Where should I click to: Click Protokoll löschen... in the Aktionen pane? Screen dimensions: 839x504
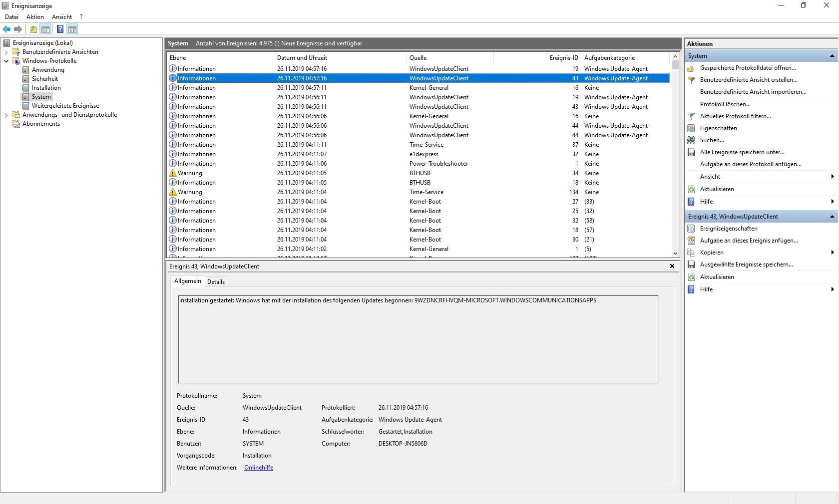click(x=725, y=104)
